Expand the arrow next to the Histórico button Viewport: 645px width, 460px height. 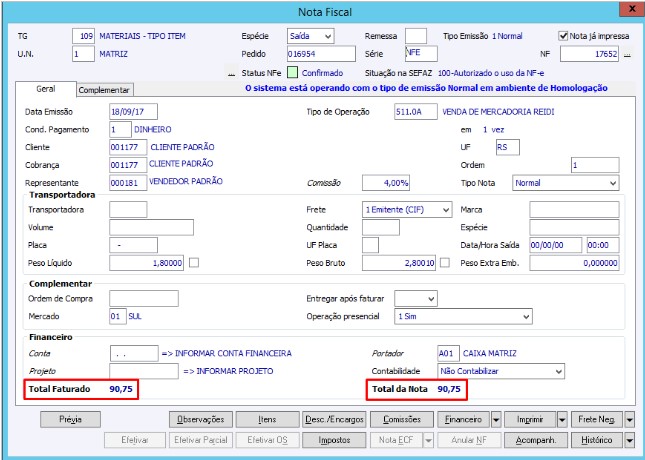point(629,440)
